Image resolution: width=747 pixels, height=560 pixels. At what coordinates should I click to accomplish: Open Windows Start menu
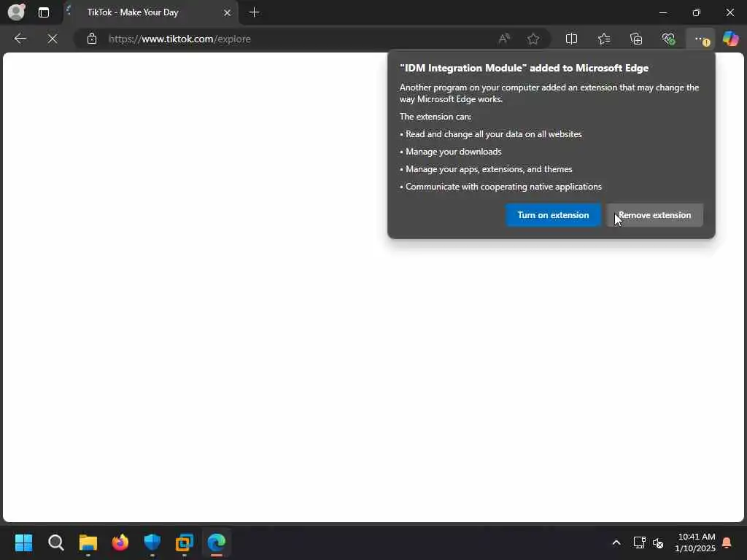tap(24, 542)
